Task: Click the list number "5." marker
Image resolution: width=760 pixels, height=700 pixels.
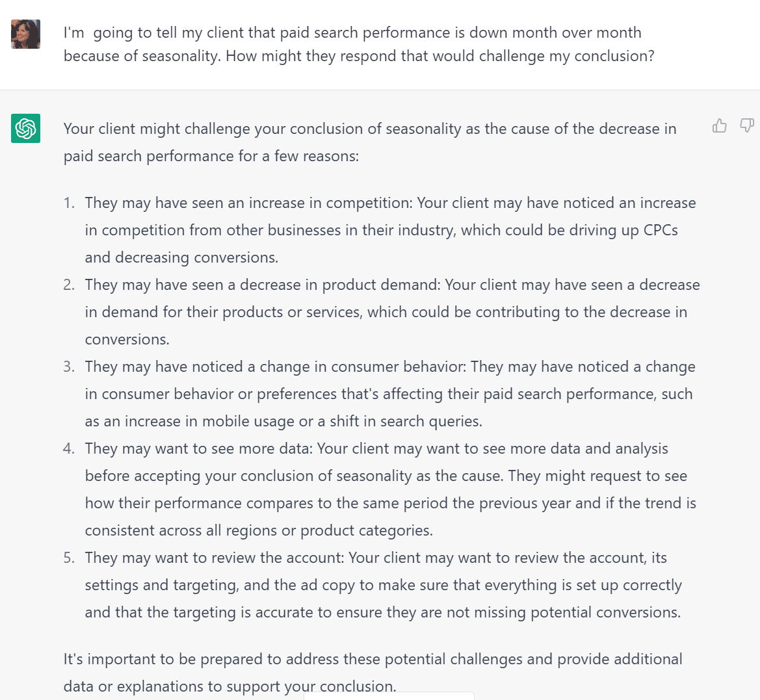Action: click(70, 558)
